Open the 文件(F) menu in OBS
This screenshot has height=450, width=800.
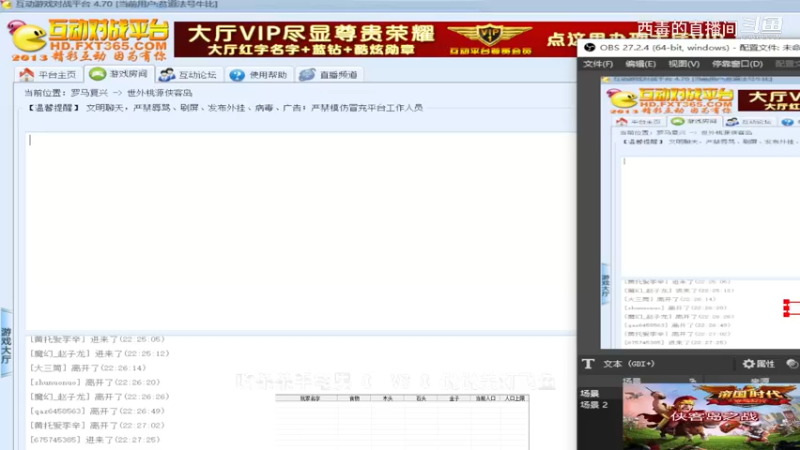(597, 64)
